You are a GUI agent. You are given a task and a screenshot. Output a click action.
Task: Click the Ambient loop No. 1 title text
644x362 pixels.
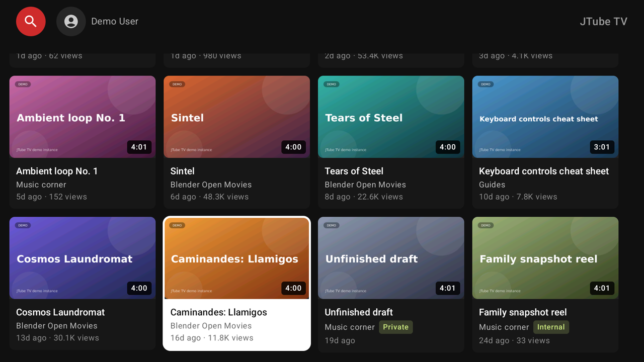coord(57,171)
